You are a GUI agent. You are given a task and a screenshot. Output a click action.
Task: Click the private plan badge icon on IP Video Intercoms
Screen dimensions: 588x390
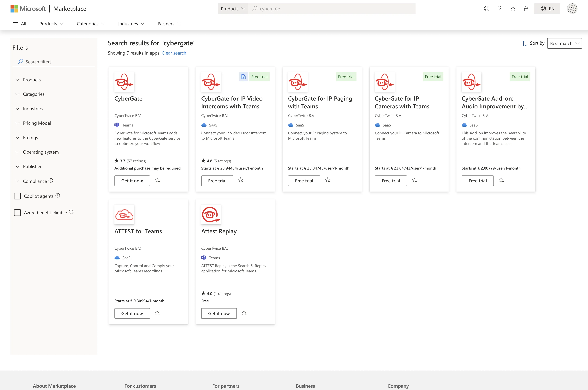[x=244, y=77]
